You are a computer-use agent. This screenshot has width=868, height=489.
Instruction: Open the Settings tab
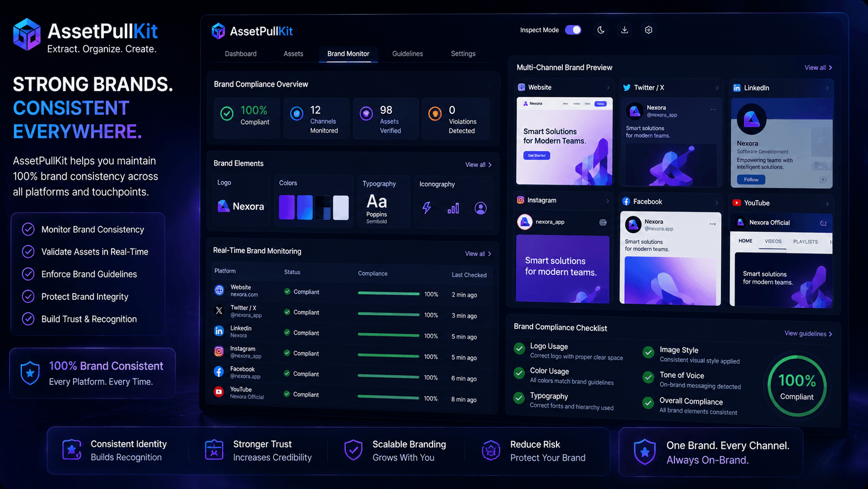[x=463, y=54]
